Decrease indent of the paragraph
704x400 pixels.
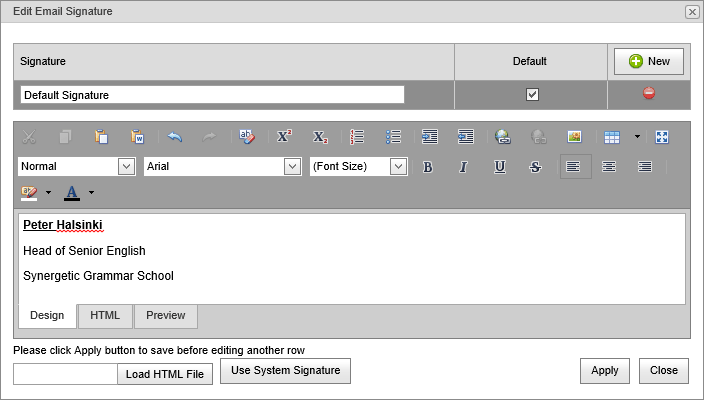[466, 136]
